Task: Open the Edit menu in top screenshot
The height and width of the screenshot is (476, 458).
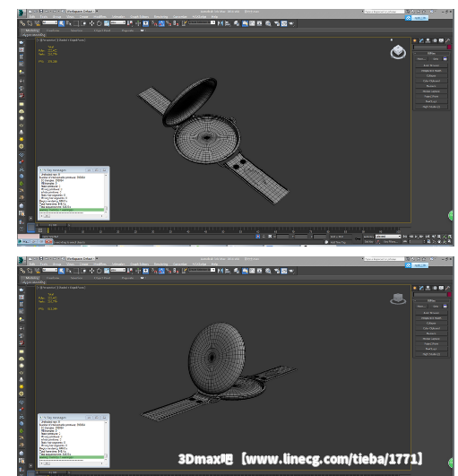Action: (x=32, y=17)
